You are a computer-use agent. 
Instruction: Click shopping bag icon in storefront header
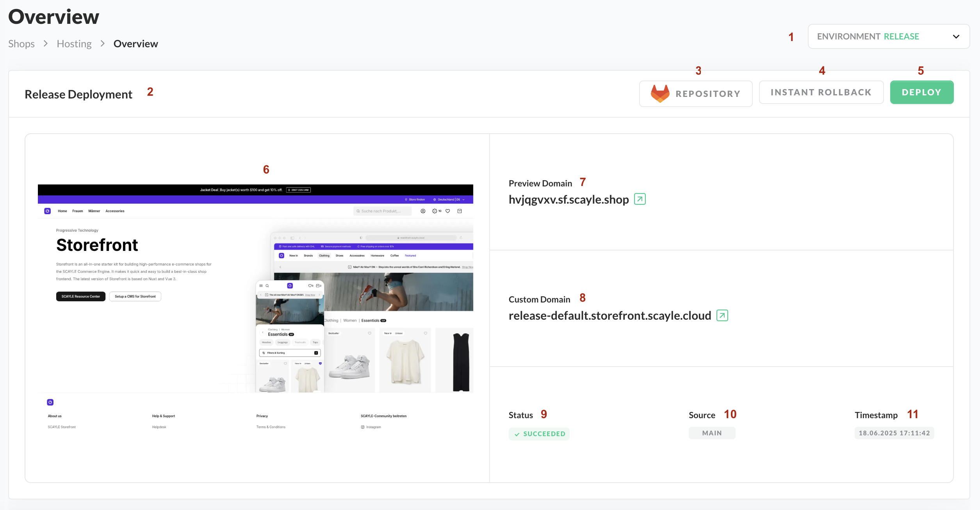(x=460, y=211)
